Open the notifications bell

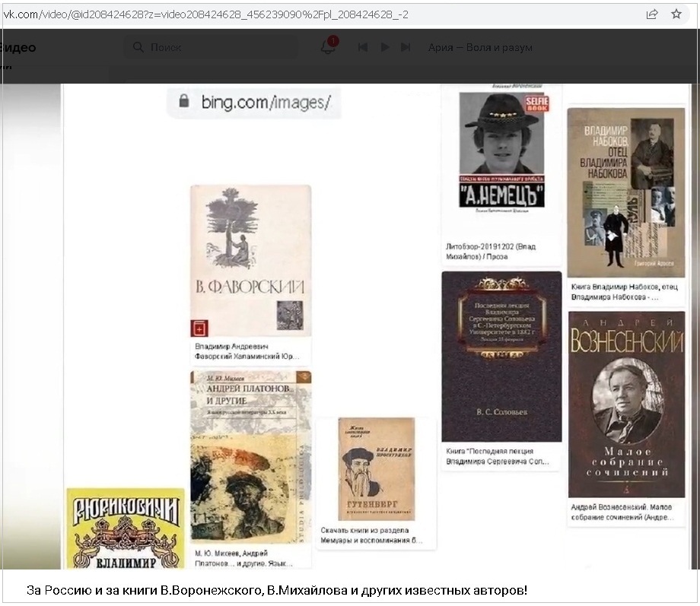328,47
